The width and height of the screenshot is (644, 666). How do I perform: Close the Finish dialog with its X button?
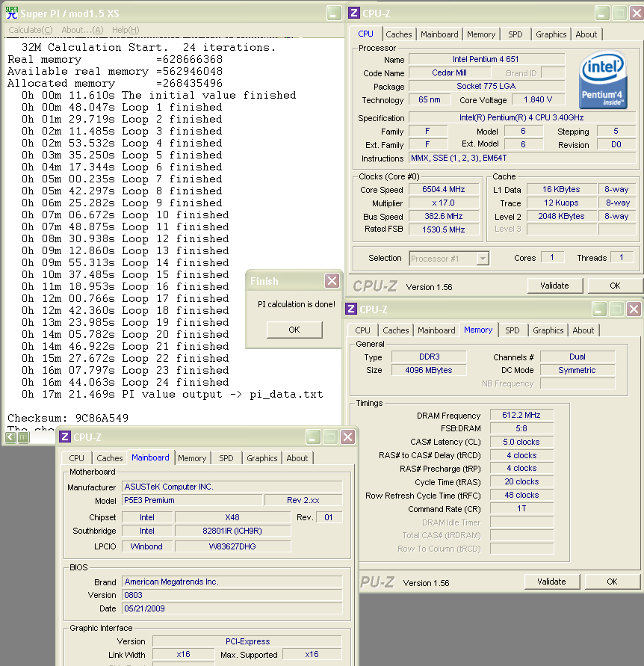coord(332,280)
